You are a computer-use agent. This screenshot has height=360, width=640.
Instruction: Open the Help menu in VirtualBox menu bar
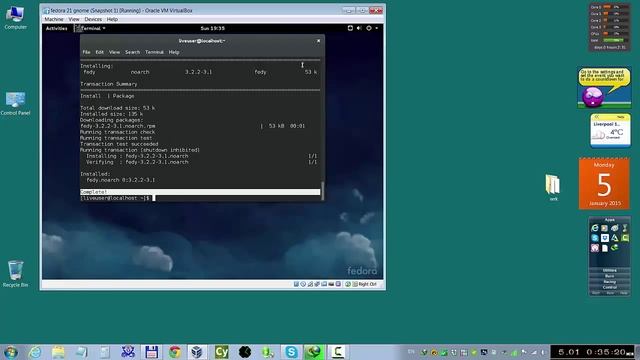(112, 19)
